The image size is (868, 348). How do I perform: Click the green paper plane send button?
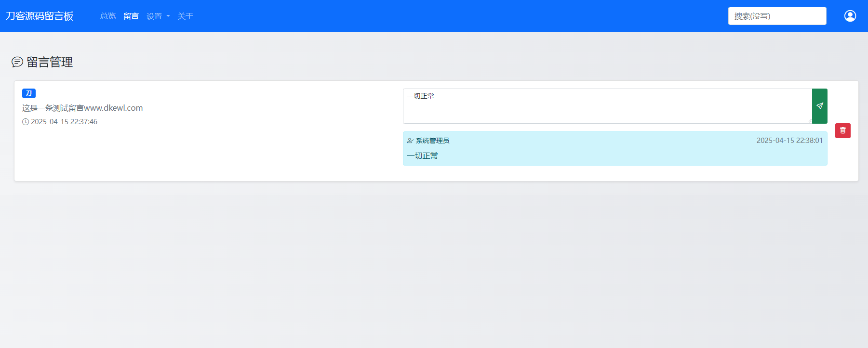(819, 106)
